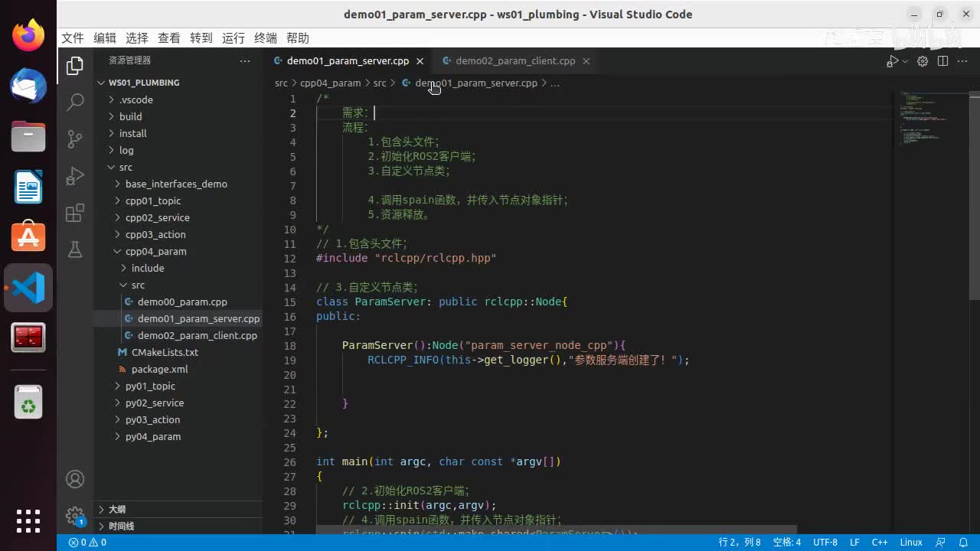Open the 查看 menu
The image size is (980, 551).
(x=169, y=38)
